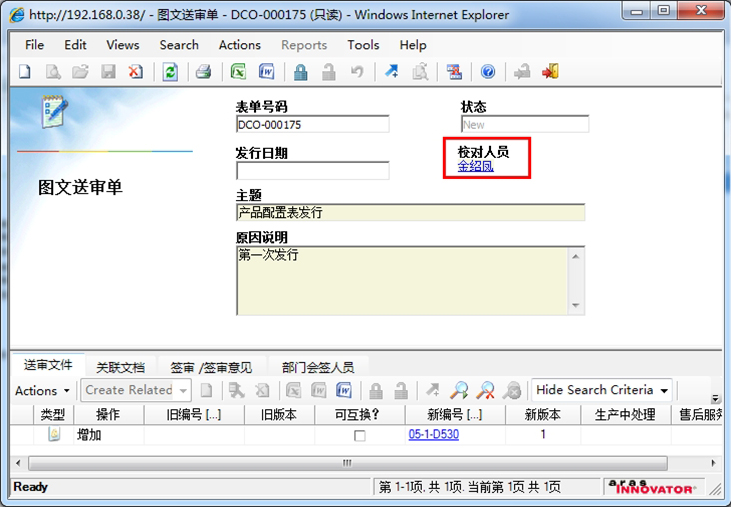Click the pick related icon in grid toolbar
This screenshot has height=507, width=731.
tap(236, 391)
